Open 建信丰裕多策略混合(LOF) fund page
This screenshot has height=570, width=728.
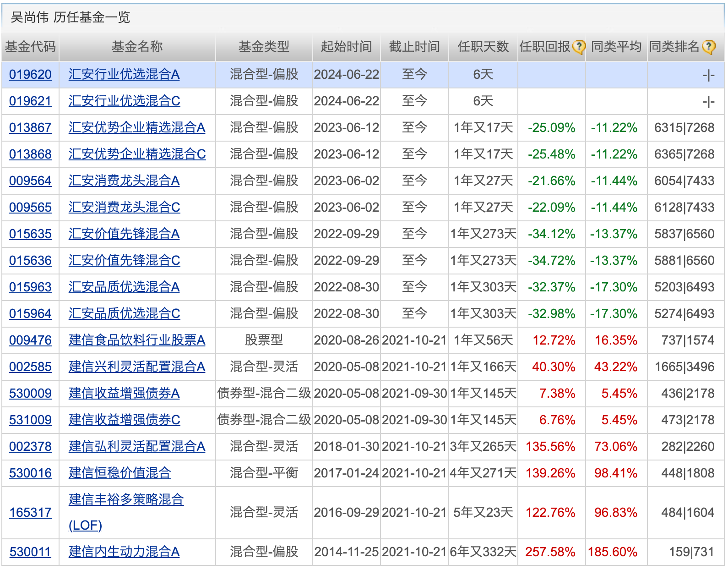126,512
